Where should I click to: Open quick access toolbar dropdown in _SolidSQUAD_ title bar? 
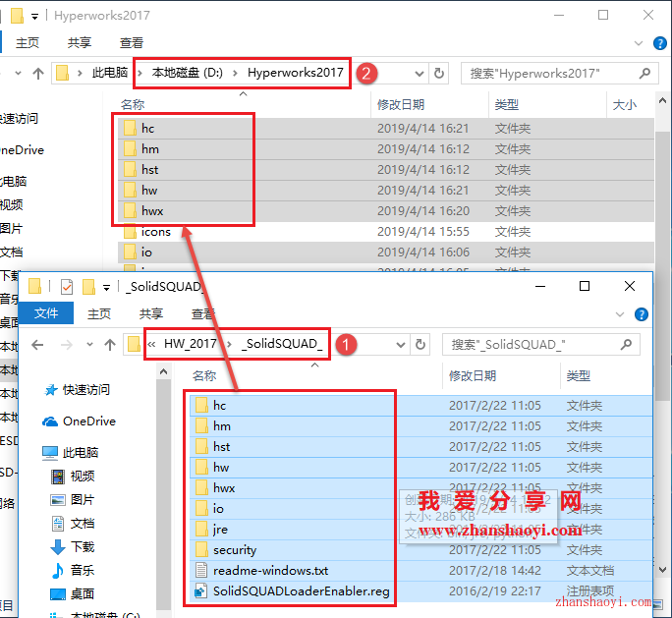106,288
